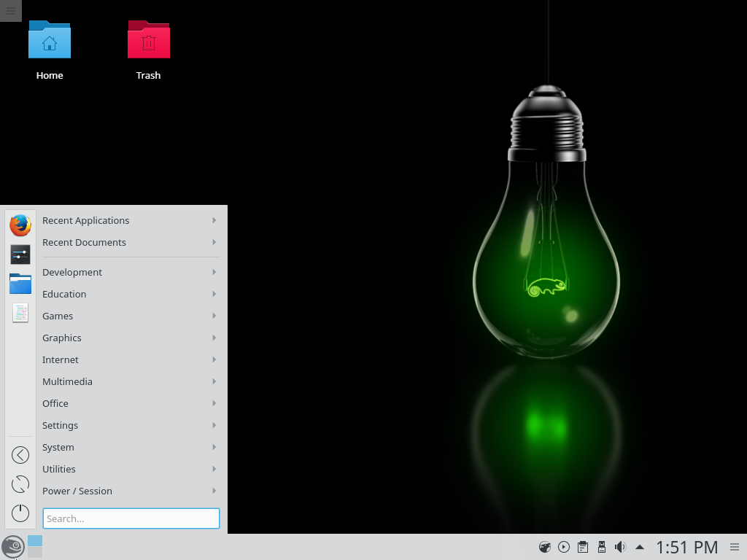Open the Trash folder on the desktop

click(x=148, y=42)
